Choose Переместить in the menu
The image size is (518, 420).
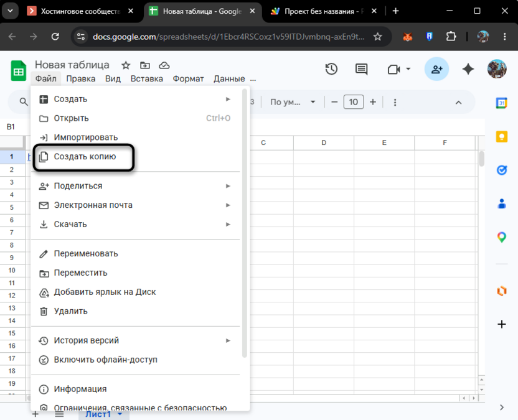pyautogui.click(x=135, y=273)
